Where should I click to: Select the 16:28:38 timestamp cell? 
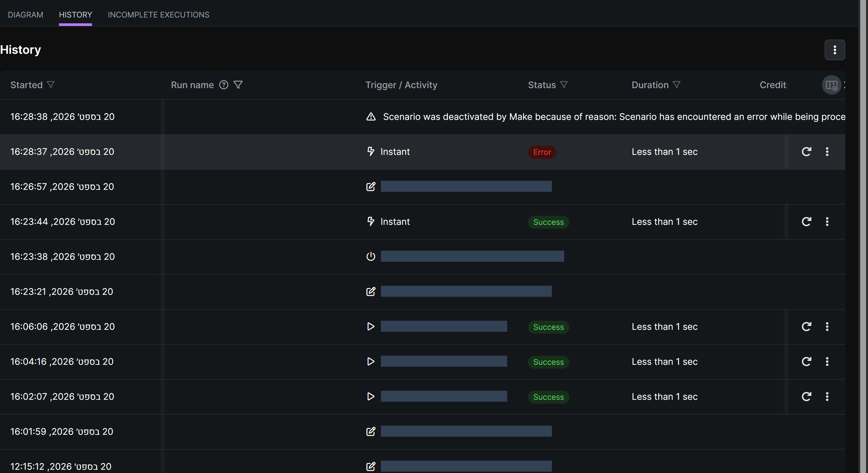63,117
